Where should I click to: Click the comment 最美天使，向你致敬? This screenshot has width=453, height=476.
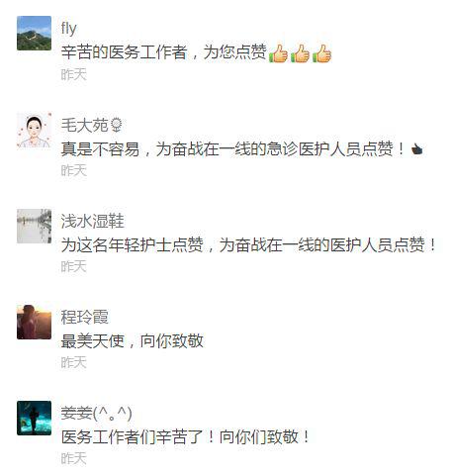point(132,341)
